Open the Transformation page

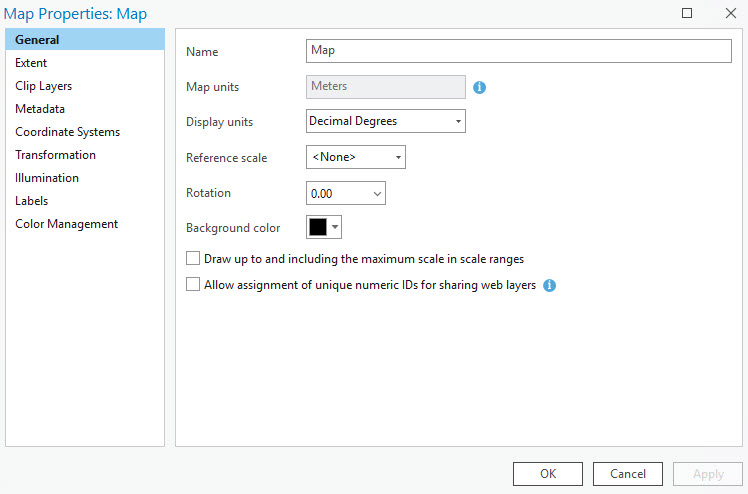click(55, 155)
